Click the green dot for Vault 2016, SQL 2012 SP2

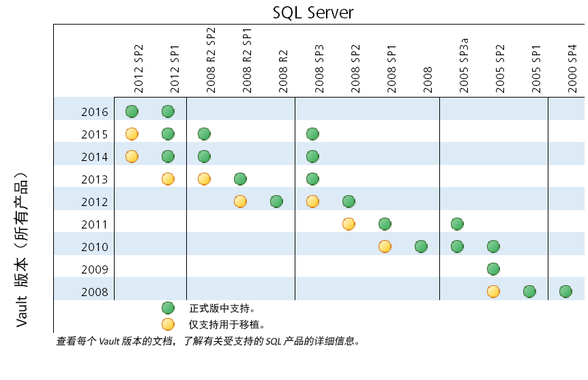(x=132, y=111)
